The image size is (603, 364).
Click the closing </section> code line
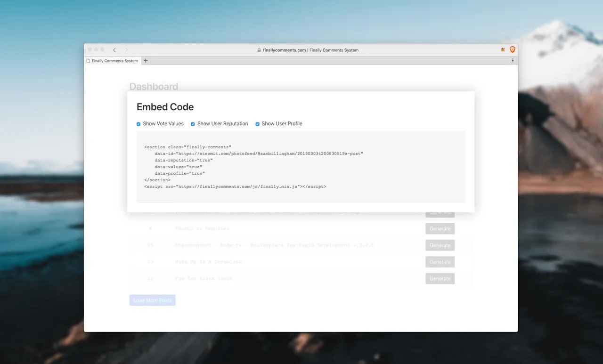pyautogui.click(x=157, y=180)
